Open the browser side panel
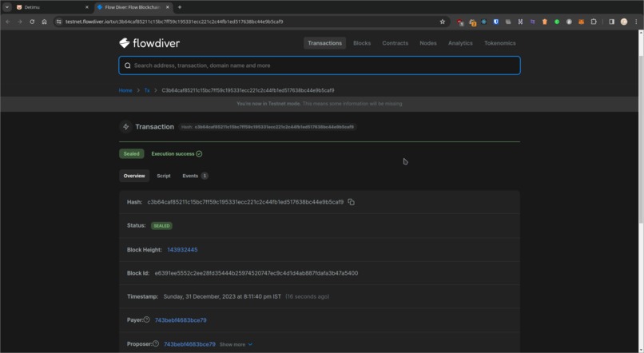The width and height of the screenshot is (644, 353). pyautogui.click(x=611, y=22)
